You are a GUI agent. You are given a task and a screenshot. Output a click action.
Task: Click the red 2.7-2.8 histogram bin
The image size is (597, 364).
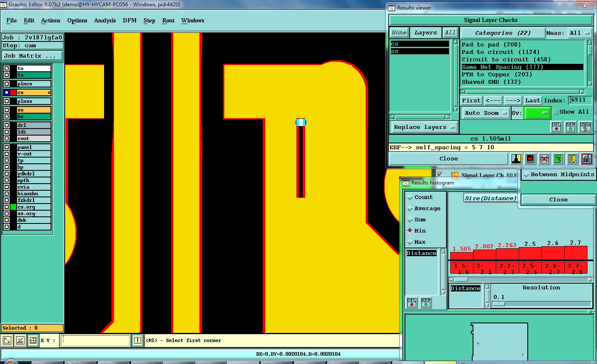pyautogui.click(x=575, y=268)
